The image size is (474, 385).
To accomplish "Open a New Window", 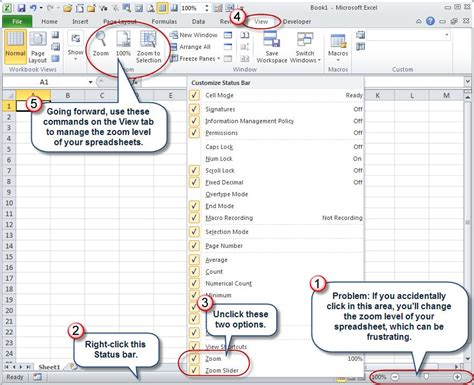I will tap(194, 35).
